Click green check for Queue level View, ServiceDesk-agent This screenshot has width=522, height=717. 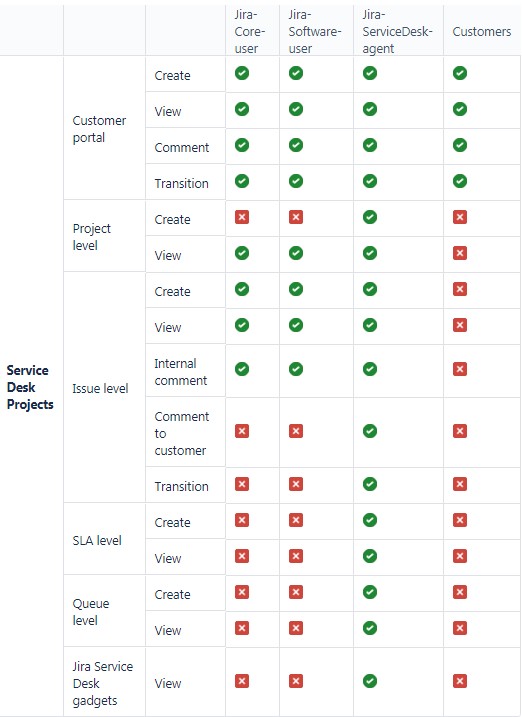pos(370,628)
